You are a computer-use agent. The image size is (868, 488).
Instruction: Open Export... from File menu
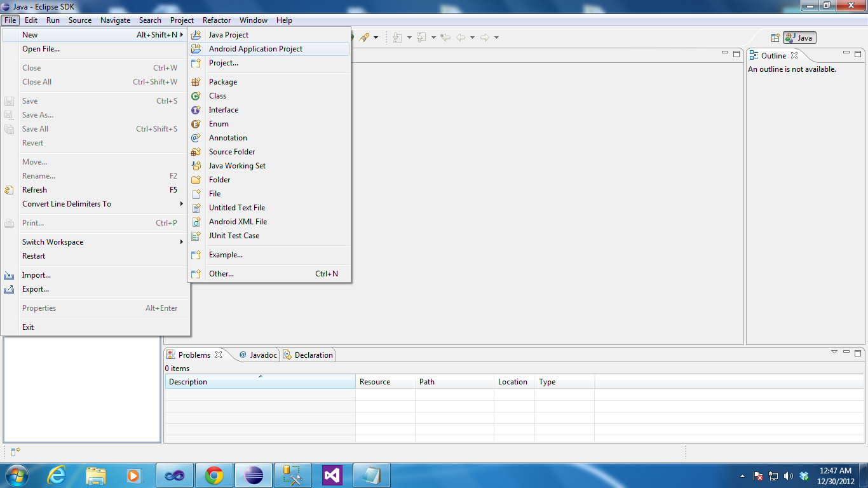95,289
